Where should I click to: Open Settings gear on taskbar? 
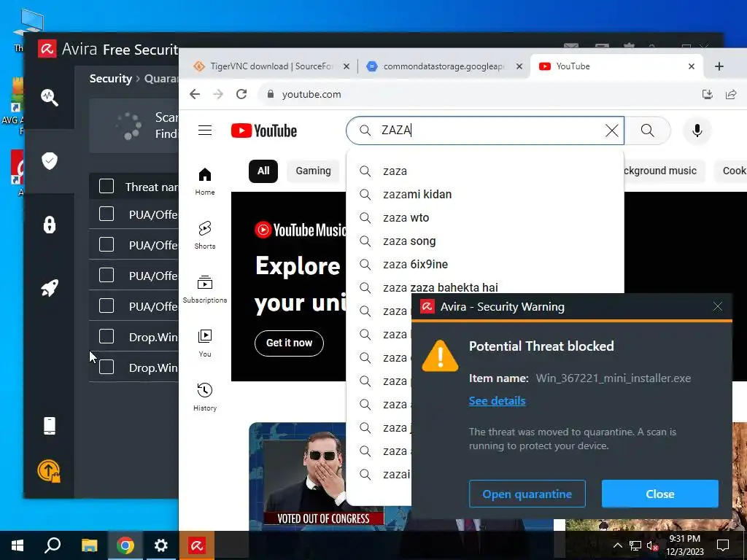pos(161,545)
